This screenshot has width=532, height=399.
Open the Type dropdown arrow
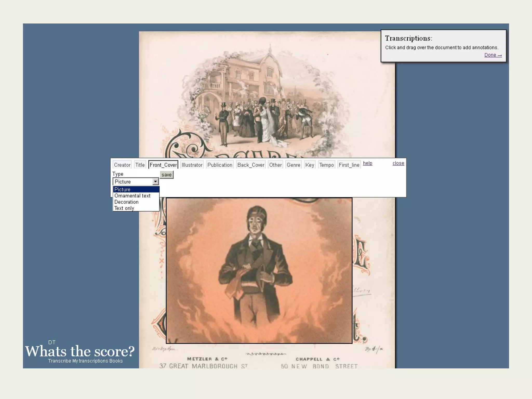pos(155,182)
